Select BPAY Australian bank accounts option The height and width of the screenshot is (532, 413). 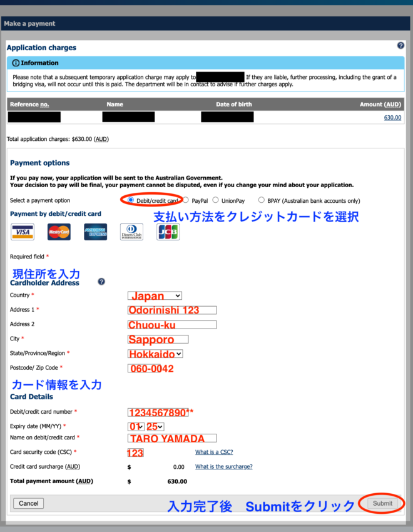262,200
